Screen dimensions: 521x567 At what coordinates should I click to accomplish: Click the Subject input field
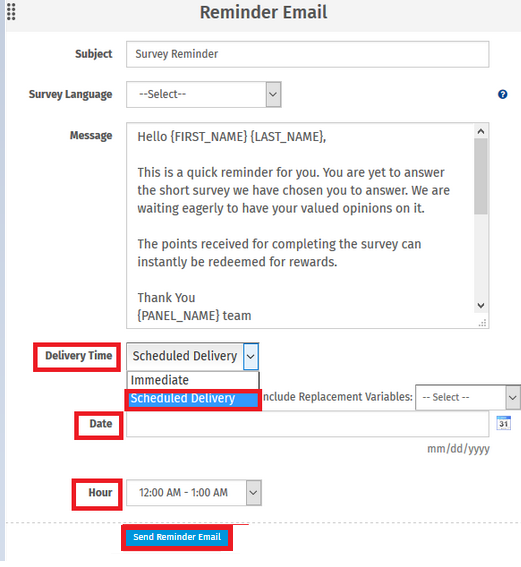[x=307, y=54]
